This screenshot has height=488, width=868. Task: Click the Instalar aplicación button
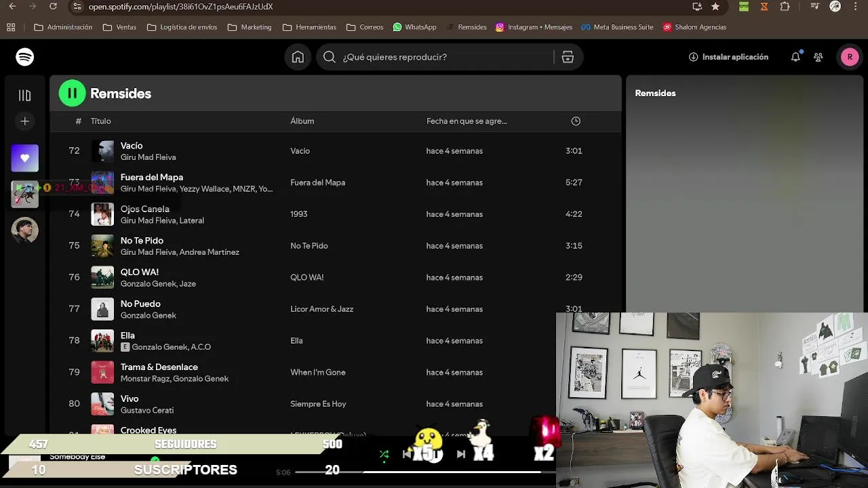(x=728, y=57)
